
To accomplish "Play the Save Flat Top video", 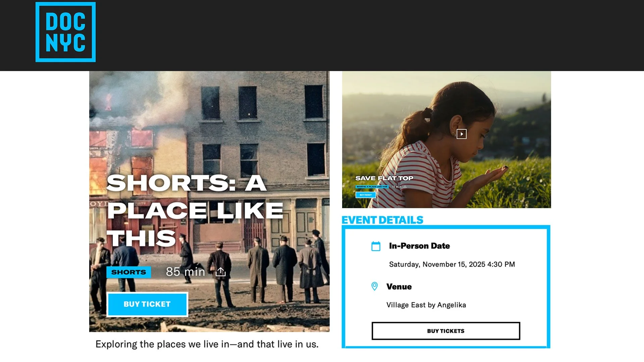I will tap(462, 134).
